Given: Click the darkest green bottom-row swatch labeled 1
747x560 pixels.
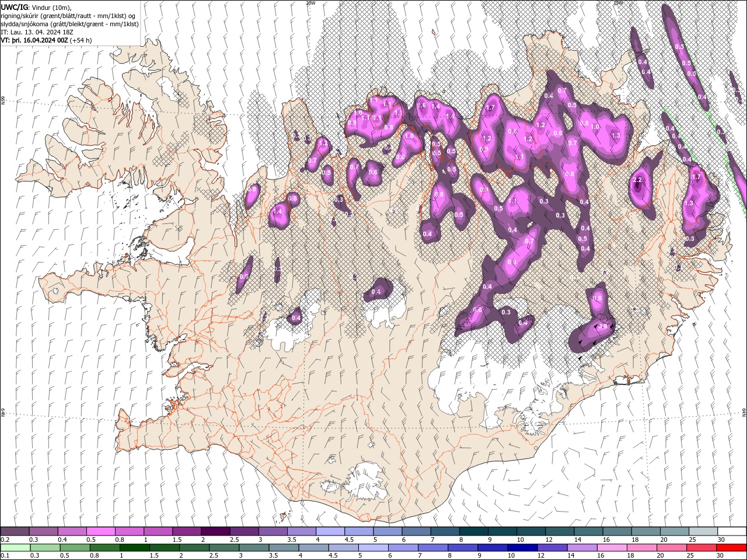Looking at the screenshot, I should pyautogui.click(x=134, y=548).
